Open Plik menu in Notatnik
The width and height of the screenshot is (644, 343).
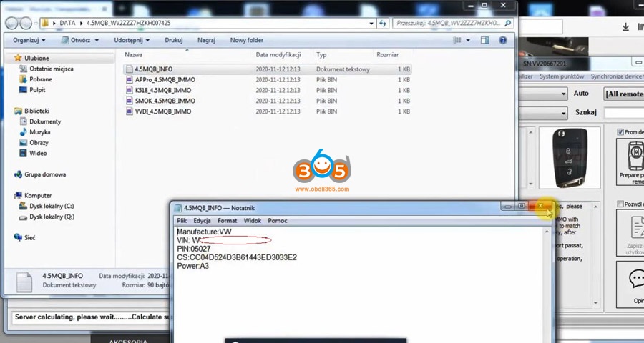point(182,221)
